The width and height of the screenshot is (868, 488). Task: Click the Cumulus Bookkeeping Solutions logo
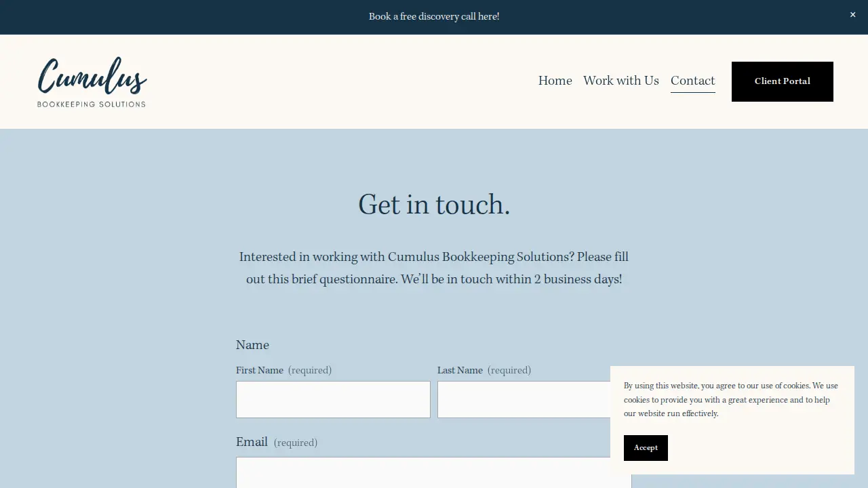92,82
